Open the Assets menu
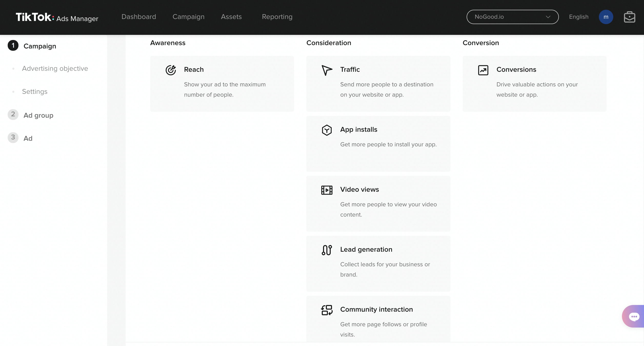644x346 pixels. [x=231, y=17]
